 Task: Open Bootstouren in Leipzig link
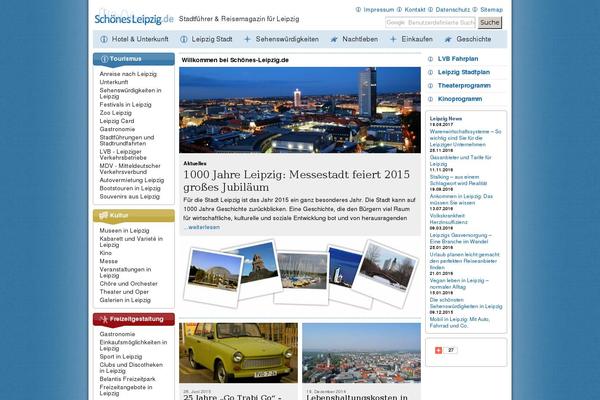(130, 188)
